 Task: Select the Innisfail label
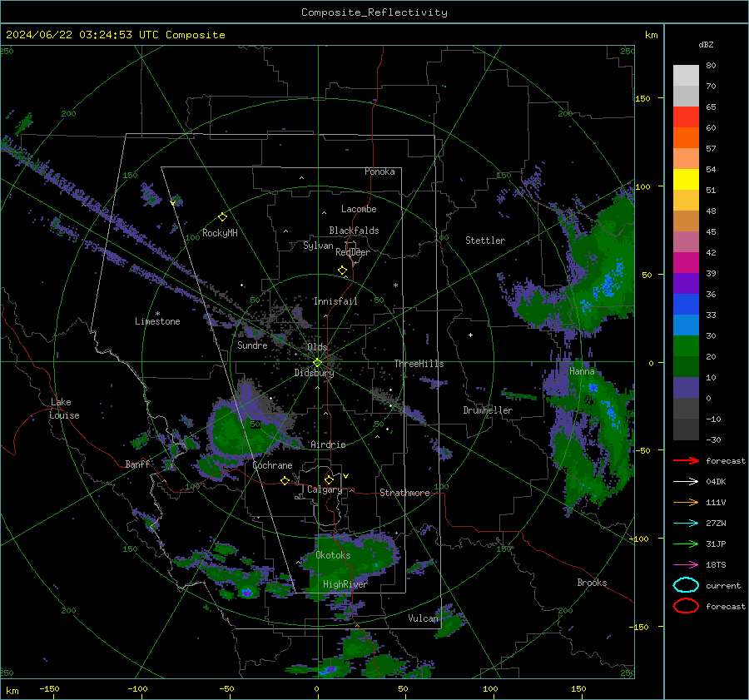(x=335, y=301)
